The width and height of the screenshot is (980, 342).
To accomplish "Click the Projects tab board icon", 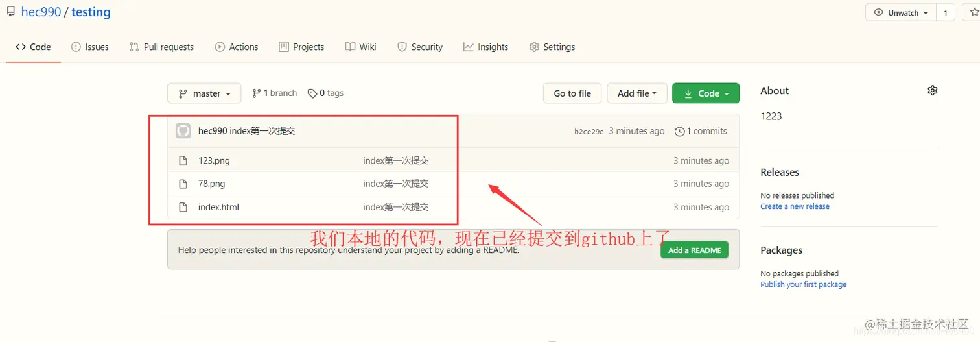I will 284,47.
